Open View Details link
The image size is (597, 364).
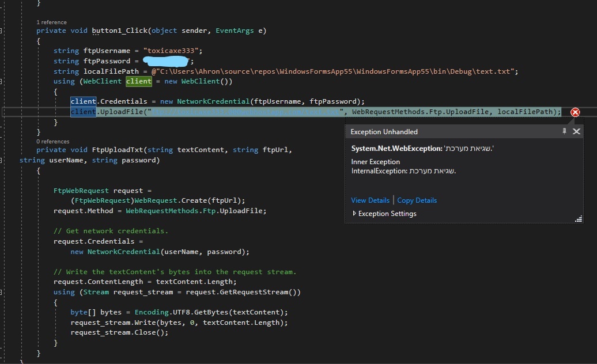coord(370,200)
